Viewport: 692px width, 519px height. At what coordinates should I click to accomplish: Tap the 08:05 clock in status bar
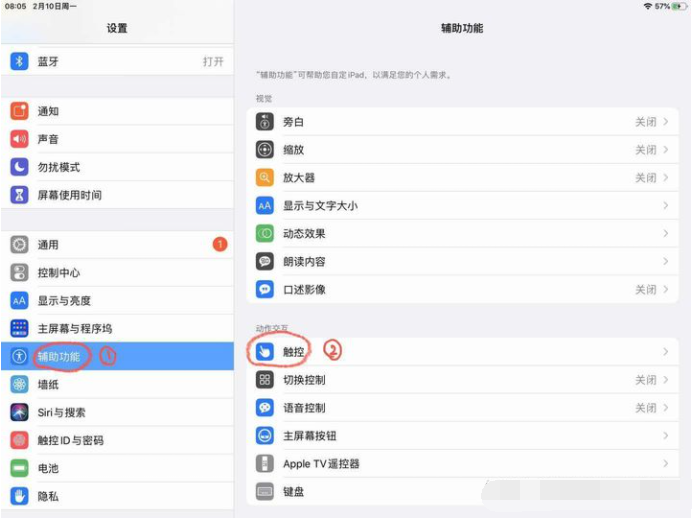click(x=15, y=6)
